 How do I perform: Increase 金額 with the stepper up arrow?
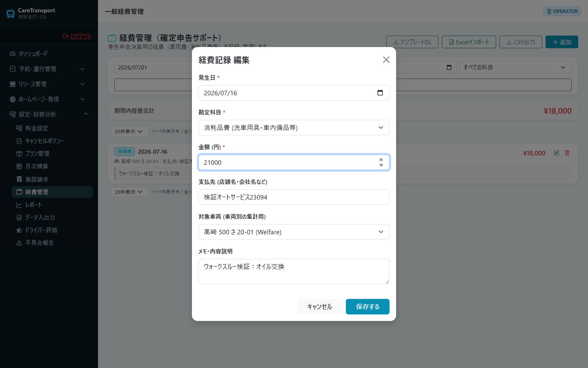[x=381, y=160]
